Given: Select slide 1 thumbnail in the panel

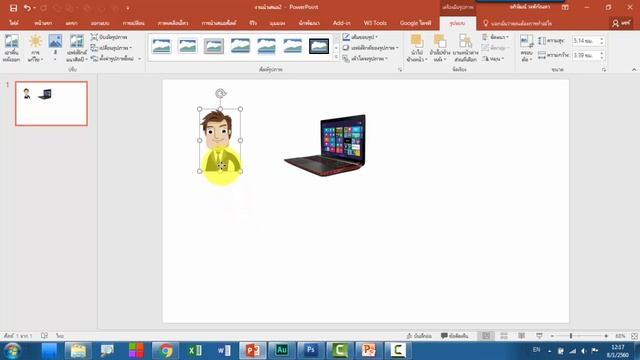Looking at the screenshot, I should (x=51, y=103).
